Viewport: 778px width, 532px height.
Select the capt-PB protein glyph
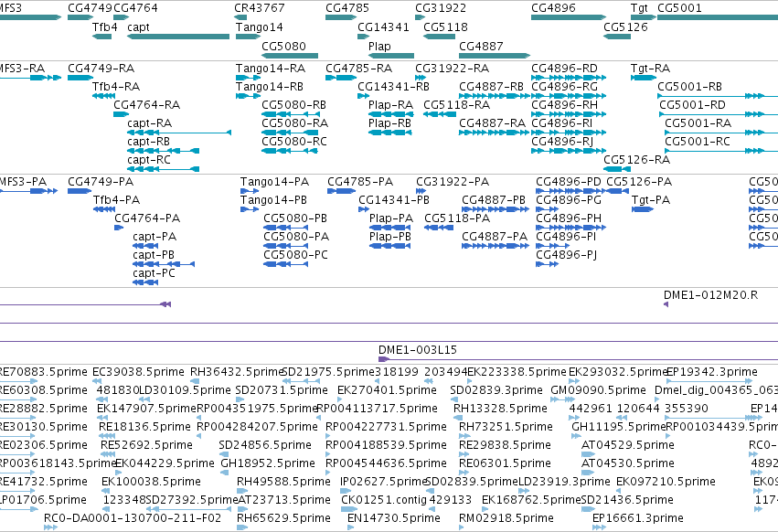[x=164, y=264]
